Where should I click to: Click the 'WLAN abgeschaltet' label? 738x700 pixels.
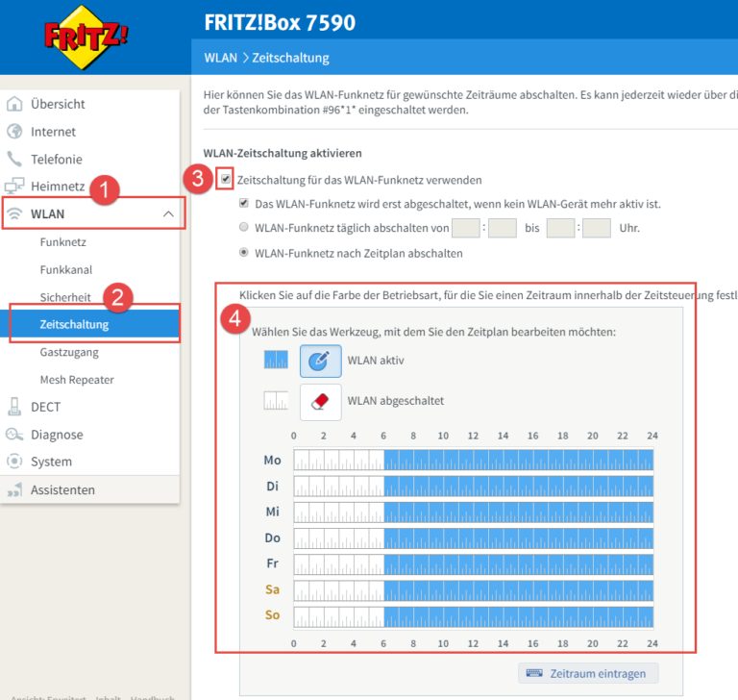[395, 401]
